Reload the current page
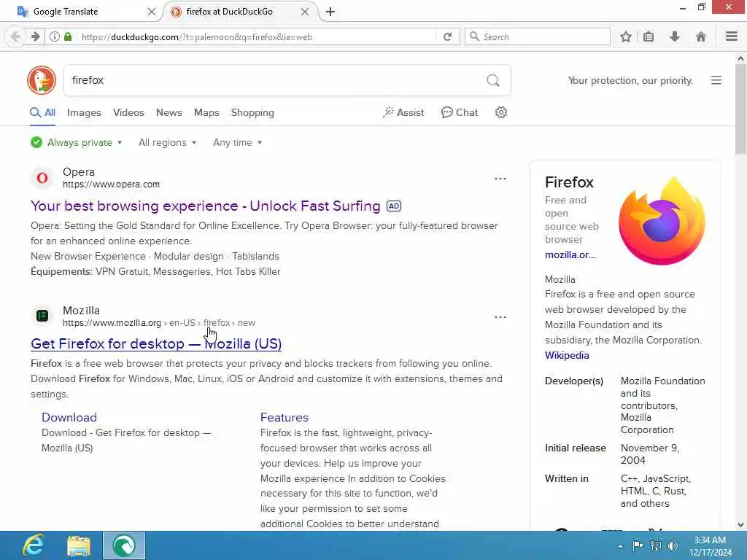 [x=447, y=36]
